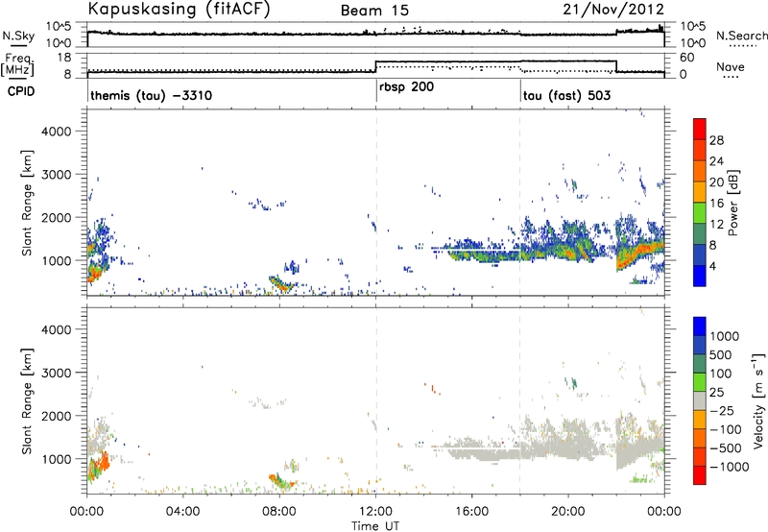
Task: Click the 'Power [dB]' color bar label
Action: click(733, 203)
